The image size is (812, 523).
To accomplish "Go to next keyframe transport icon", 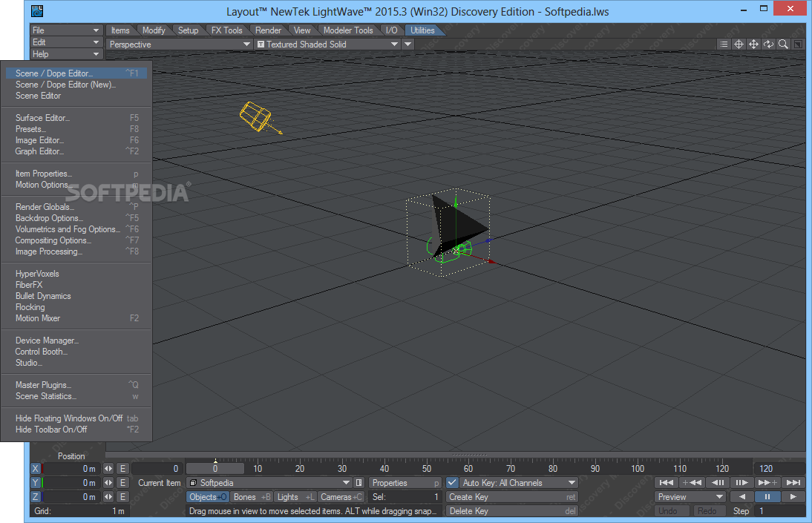I will point(767,483).
